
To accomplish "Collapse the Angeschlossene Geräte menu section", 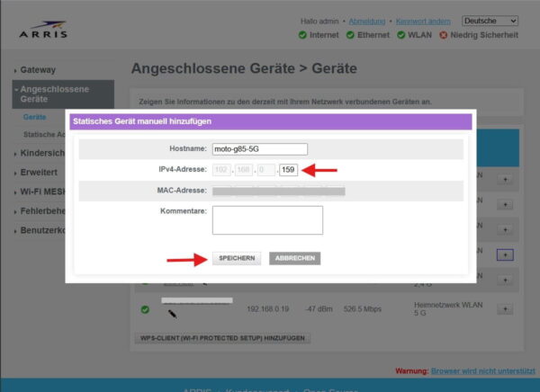I will [x=63, y=94].
